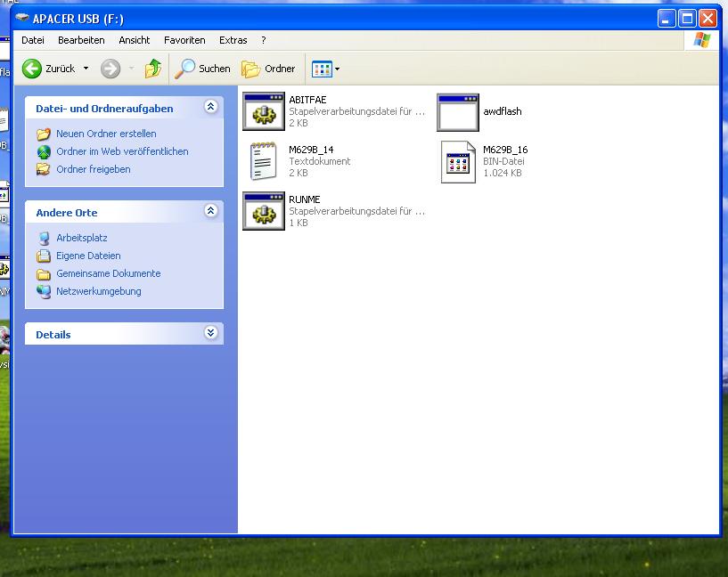Click the drive icon in the title bar
Image resolution: width=728 pixels, height=577 pixels.
[x=21, y=18]
